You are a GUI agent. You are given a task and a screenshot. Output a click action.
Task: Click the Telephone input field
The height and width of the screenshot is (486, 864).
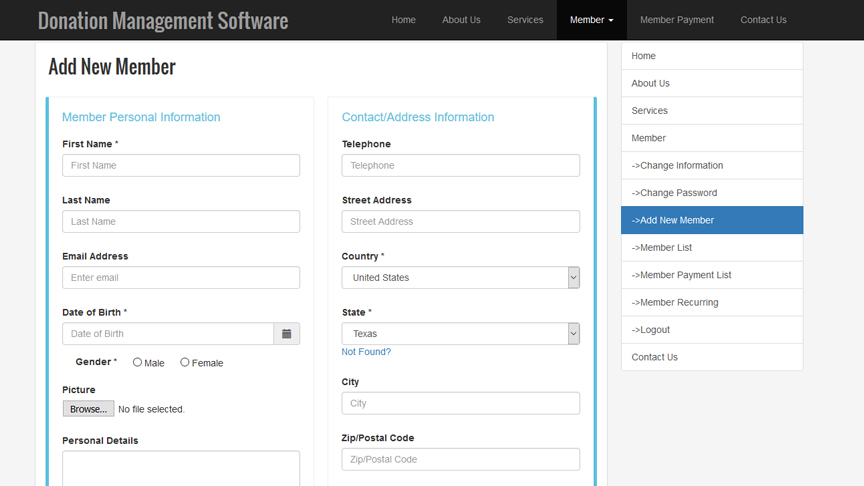[x=460, y=166]
